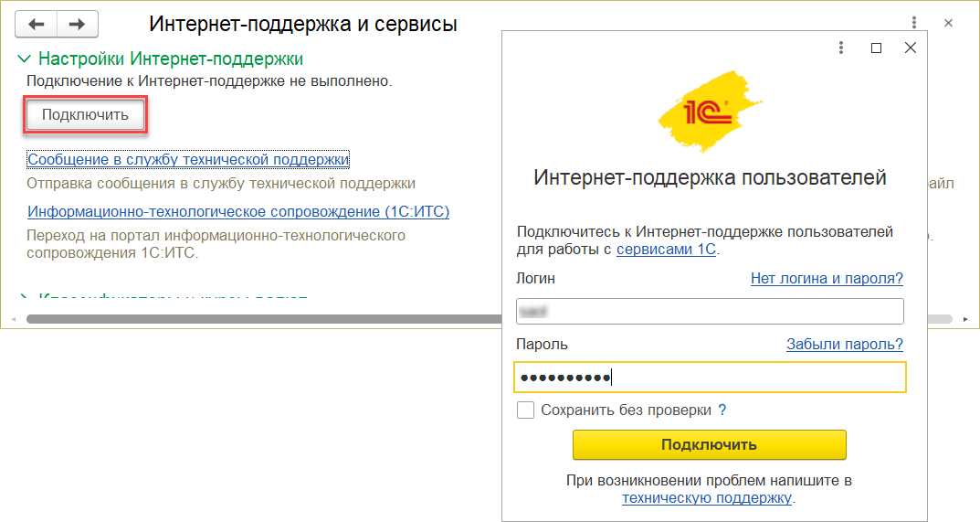Click the forward navigation arrow
Screen dimensions: 980x522
(77, 24)
